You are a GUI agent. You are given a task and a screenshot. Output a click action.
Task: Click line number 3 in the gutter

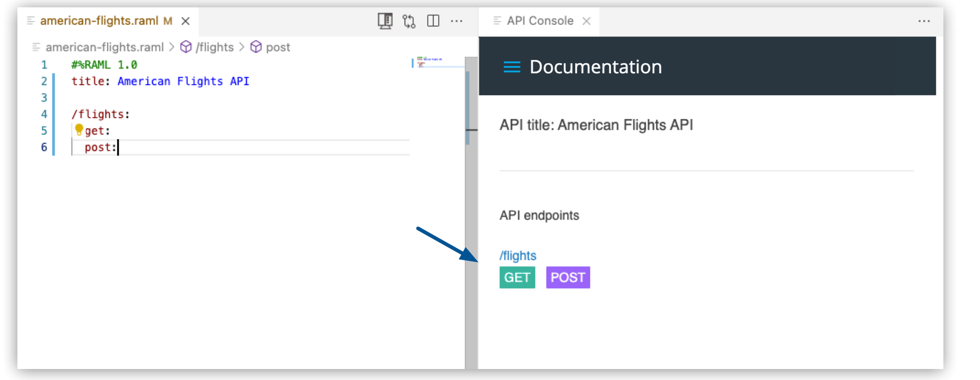point(44,98)
